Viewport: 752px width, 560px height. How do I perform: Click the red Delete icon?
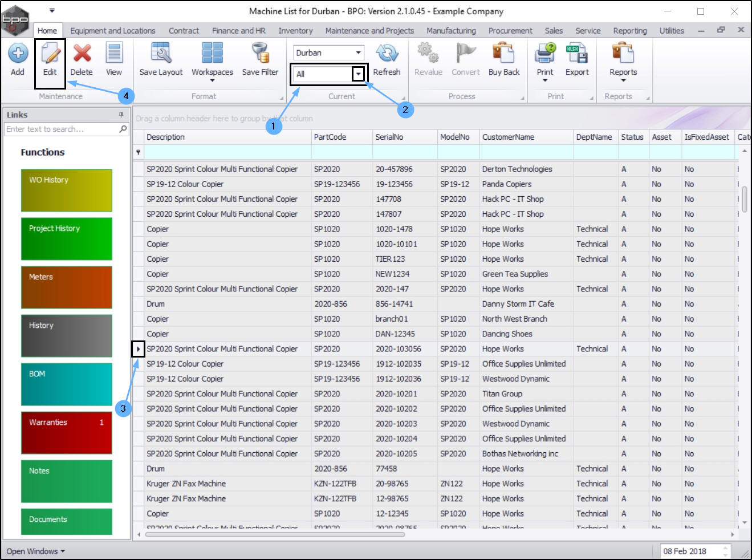[x=82, y=54]
